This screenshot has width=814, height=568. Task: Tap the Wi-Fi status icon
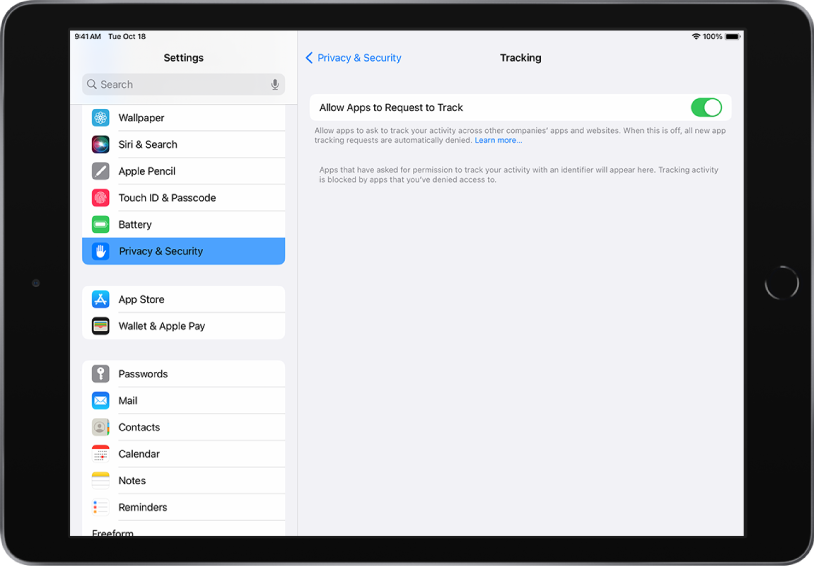pos(696,36)
